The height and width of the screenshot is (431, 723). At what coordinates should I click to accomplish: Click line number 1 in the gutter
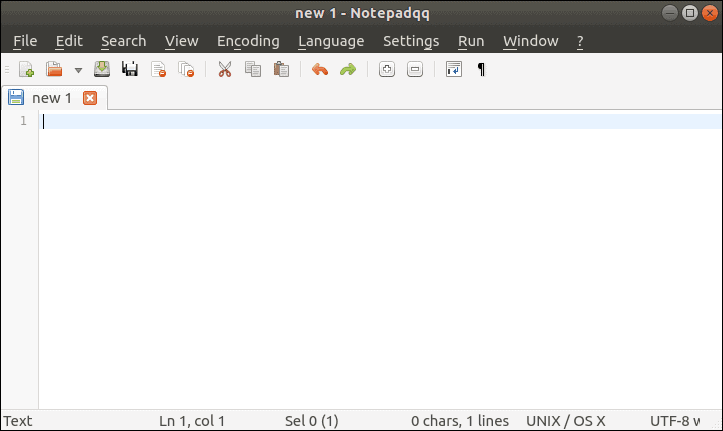click(x=23, y=121)
